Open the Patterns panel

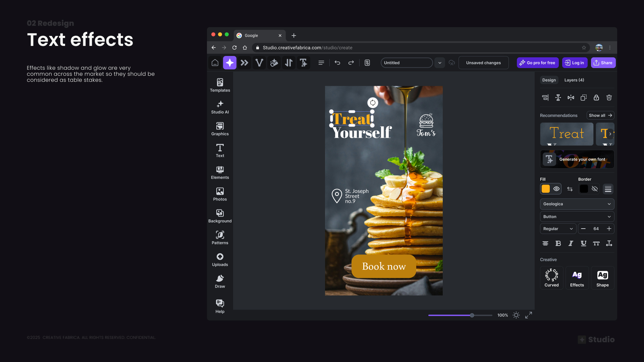[x=220, y=238]
